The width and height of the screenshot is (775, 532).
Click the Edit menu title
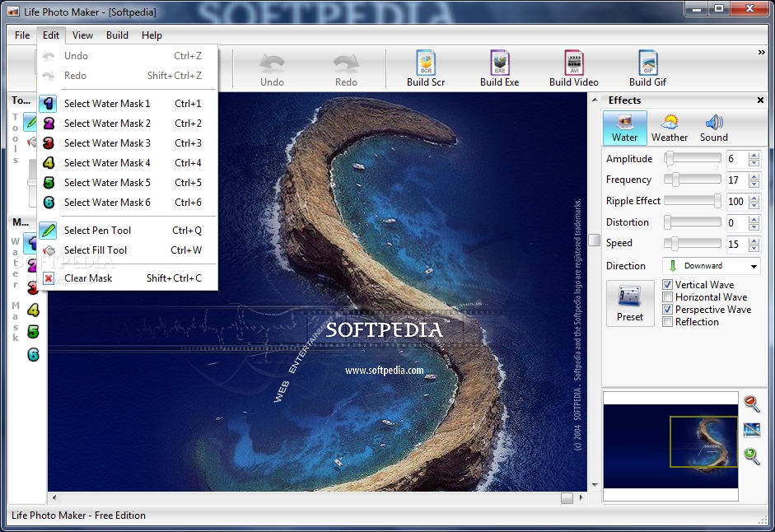(51, 35)
